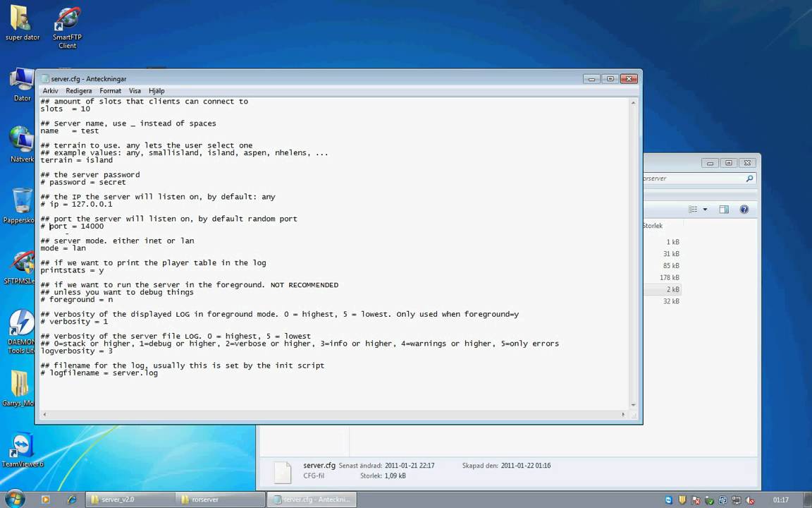Open the super dator desktop folder
Screen dimensions: 812x508
tap(22, 23)
